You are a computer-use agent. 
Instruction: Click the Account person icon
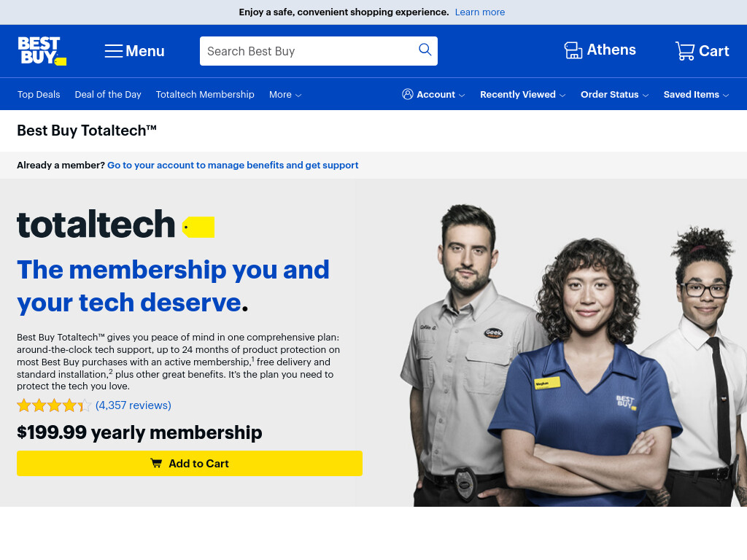pos(407,94)
